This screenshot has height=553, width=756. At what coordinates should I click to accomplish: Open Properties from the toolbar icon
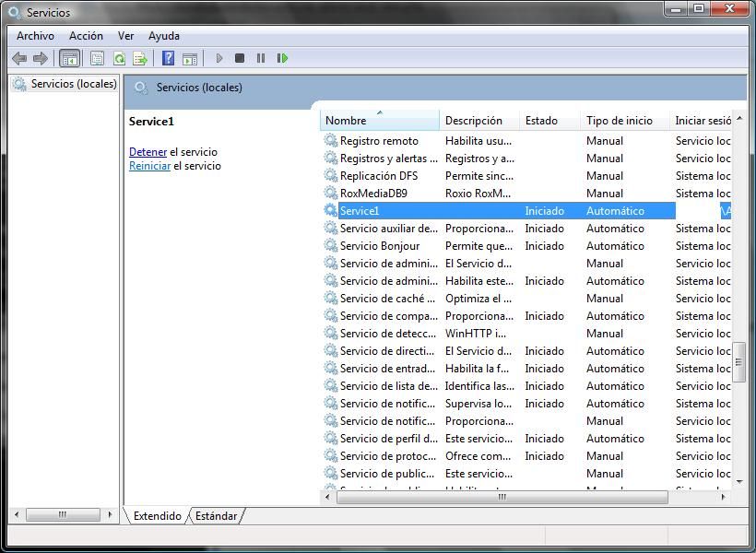coord(97,58)
